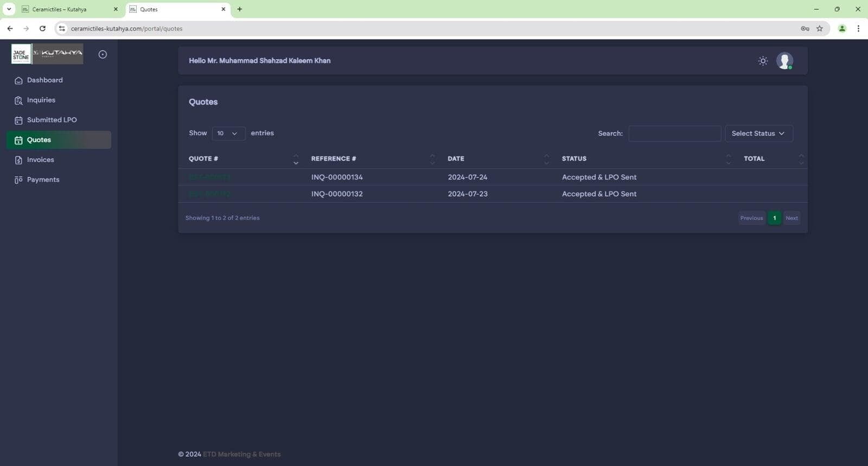
Task: Reload the page using the browser refresh icon
Action: tap(42, 29)
